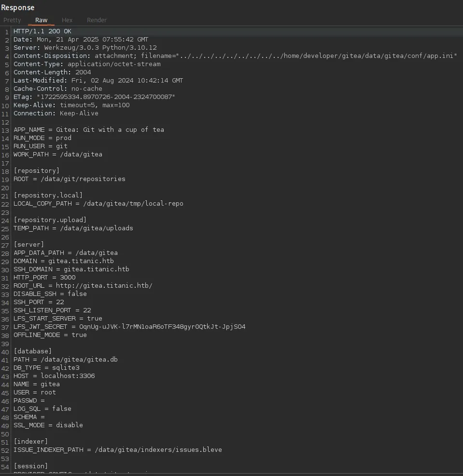Click the PATH = /data/gitea/gitea.db line
Viewport: 463px width, 476px height.
pyautogui.click(x=65, y=360)
